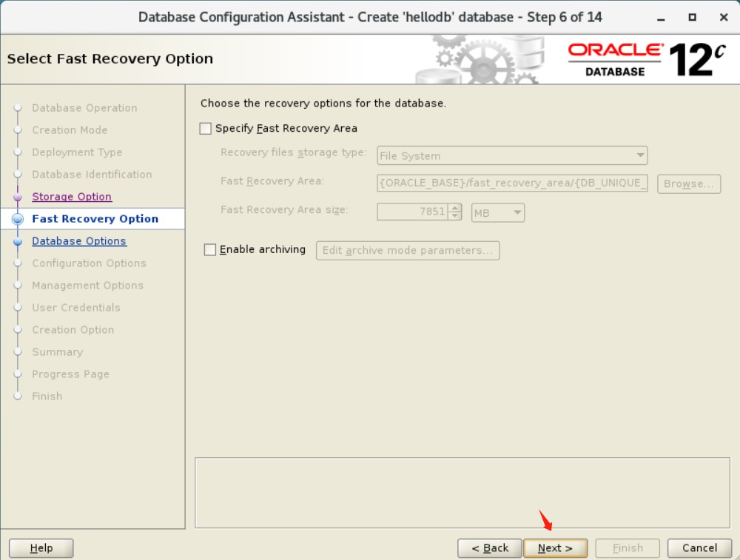Decrease Fast Recovery Area size with down arrow
This screenshot has height=560, width=740.
coord(455,216)
